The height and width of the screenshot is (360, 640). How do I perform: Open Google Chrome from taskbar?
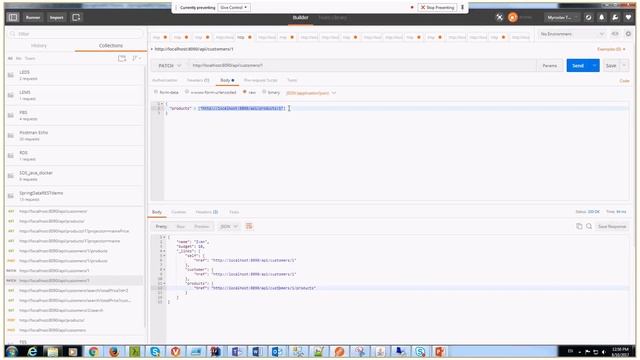coord(93,351)
